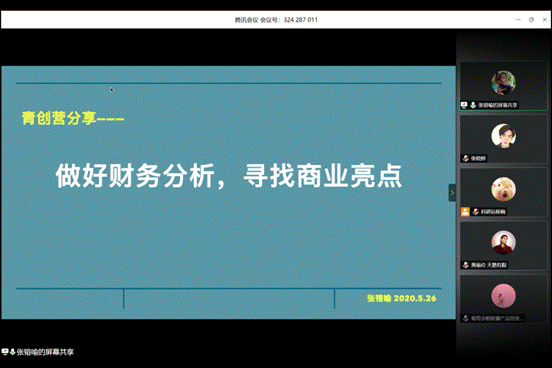Click the slide heading '青创营分享'
Screen dimensions: 552x368
[x=59, y=118]
